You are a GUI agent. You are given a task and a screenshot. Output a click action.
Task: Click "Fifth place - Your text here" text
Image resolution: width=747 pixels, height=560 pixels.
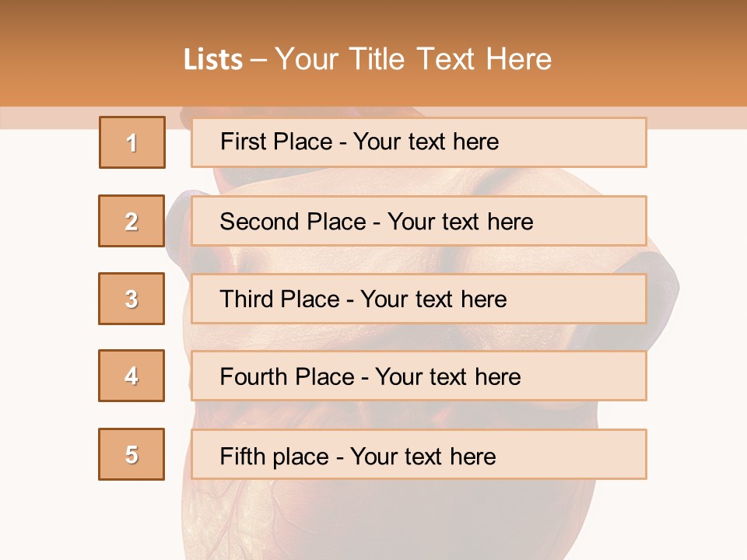coord(358,456)
